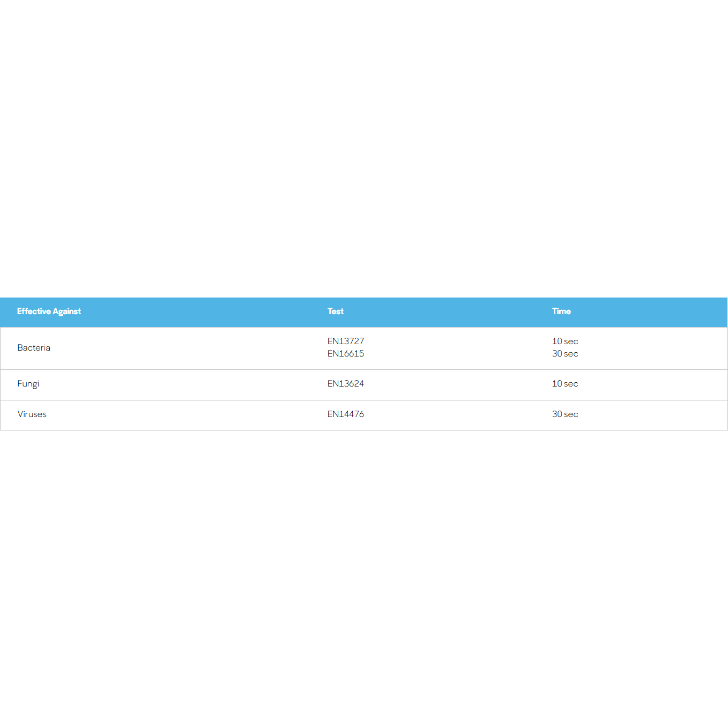This screenshot has height=728, width=728.
Task: Click the EN13624 test standard text
Action: click(x=346, y=384)
